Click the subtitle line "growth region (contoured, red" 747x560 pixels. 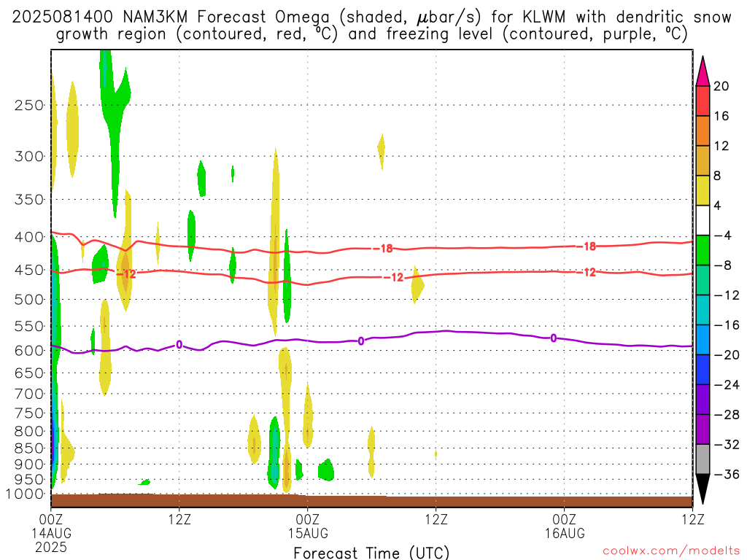click(371, 34)
